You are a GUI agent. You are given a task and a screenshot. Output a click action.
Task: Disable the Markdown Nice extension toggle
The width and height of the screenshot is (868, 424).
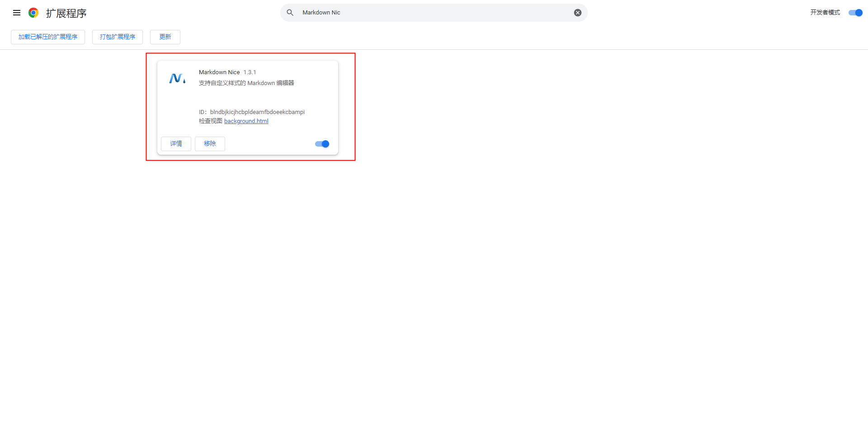pyautogui.click(x=322, y=144)
